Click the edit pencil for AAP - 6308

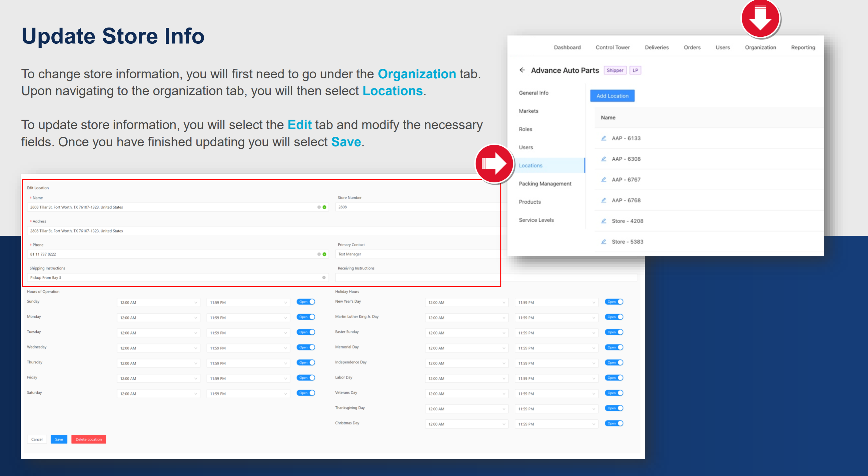tap(603, 159)
